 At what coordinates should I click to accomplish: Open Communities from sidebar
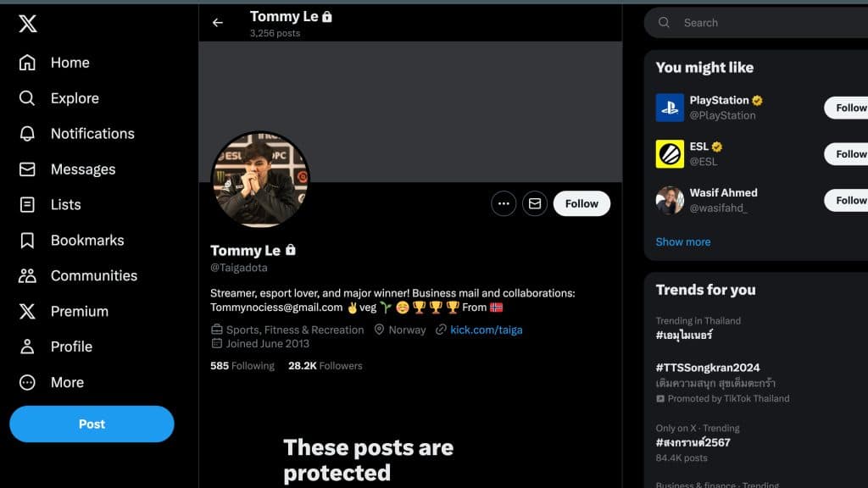(x=77, y=275)
